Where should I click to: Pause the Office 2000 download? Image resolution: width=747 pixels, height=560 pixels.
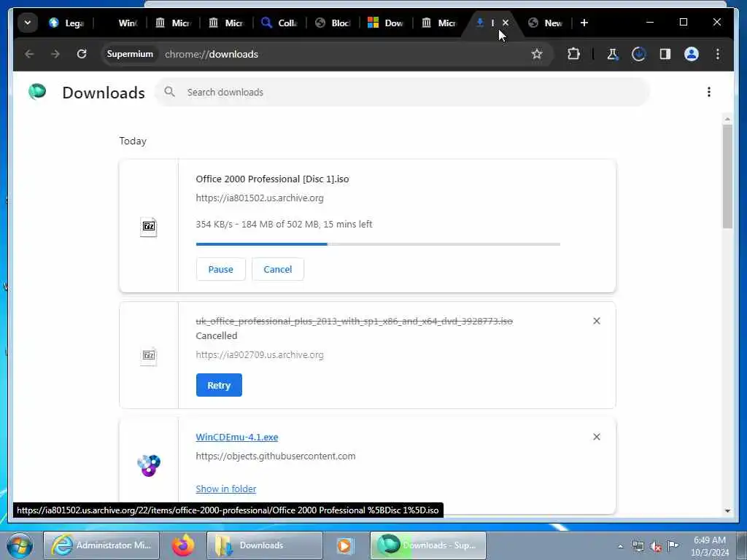220,270
